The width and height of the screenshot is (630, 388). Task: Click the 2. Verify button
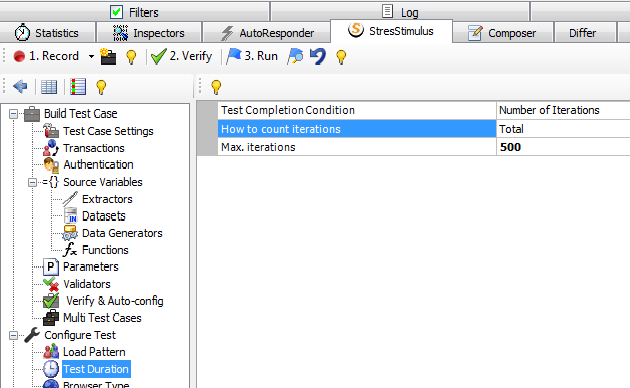point(181,56)
